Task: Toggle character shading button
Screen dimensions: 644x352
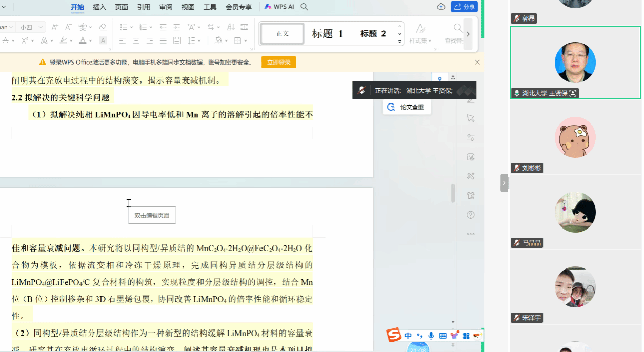Action: pyautogui.click(x=103, y=40)
